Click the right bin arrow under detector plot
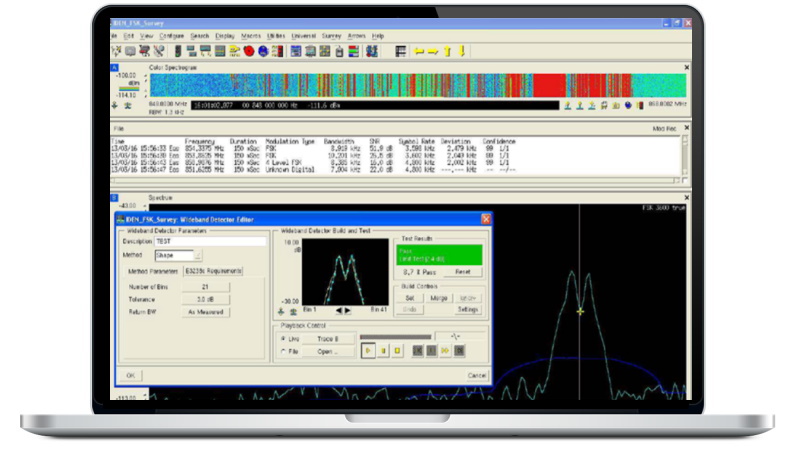 (x=347, y=311)
